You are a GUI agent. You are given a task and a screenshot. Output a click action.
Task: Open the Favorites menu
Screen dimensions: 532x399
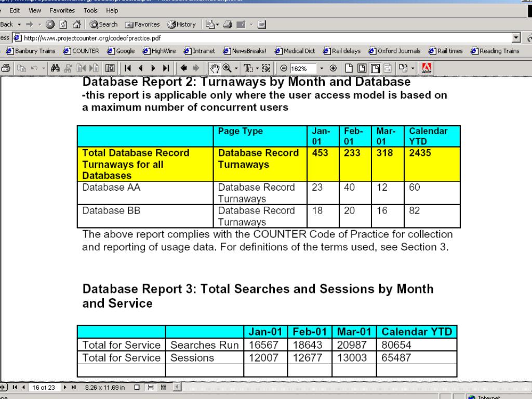pos(62,10)
